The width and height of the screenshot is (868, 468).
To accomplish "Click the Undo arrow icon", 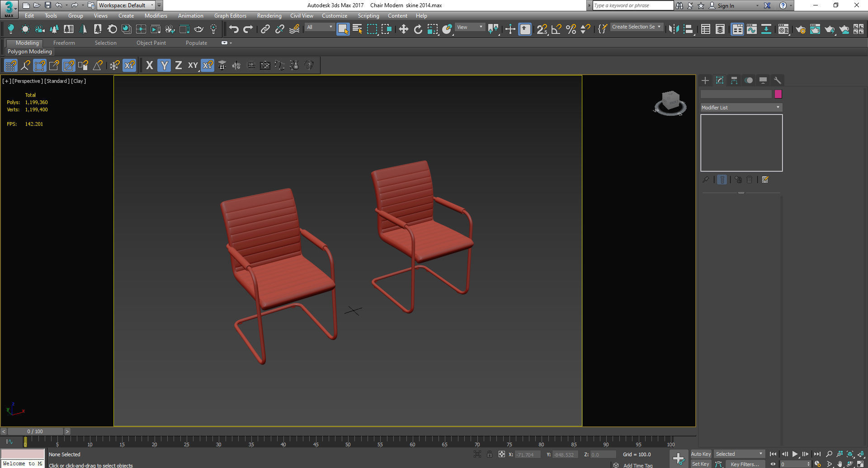I will point(233,29).
